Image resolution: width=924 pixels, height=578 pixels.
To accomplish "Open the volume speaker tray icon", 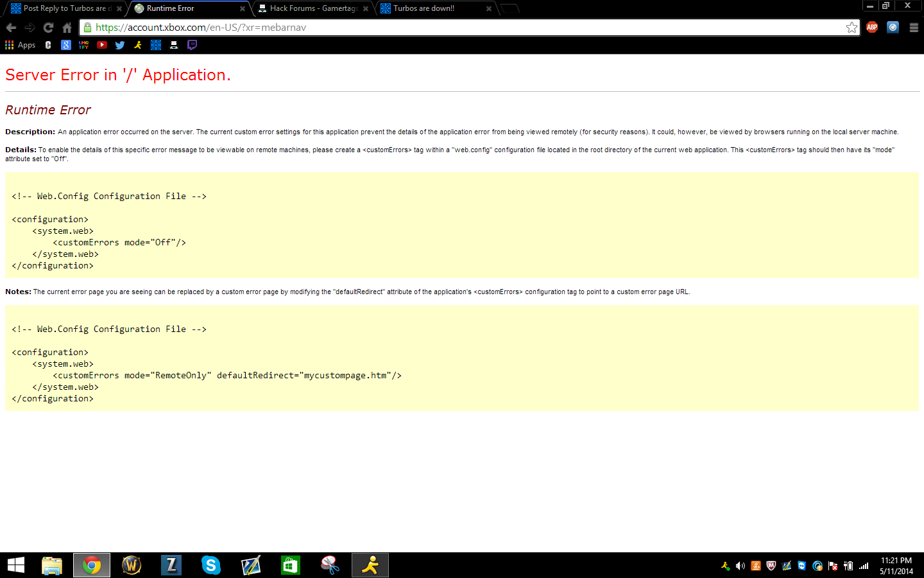I will pyautogui.click(x=740, y=566).
